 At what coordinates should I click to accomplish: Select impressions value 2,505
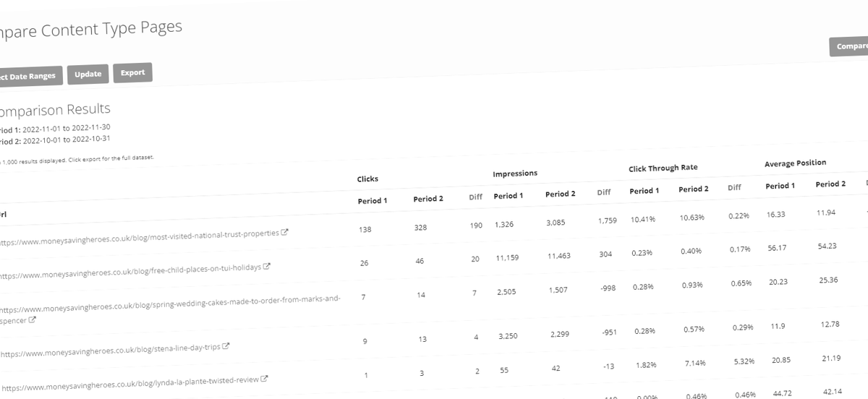[506, 292]
